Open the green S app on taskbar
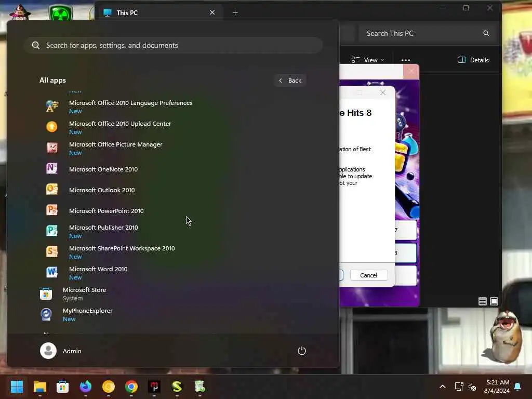The image size is (532, 399). point(177,387)
